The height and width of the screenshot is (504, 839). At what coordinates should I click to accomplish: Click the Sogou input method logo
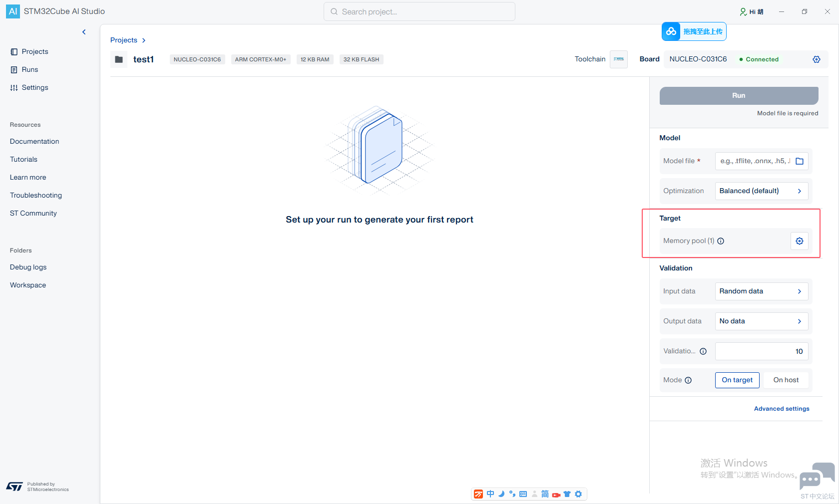coord(478,494)
